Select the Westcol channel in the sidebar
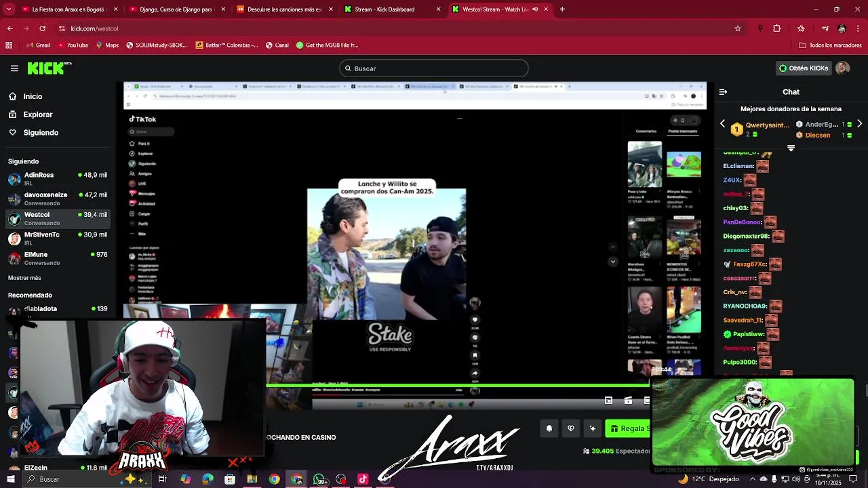Viewport: 868px width, 488px height. pos(58,218)
